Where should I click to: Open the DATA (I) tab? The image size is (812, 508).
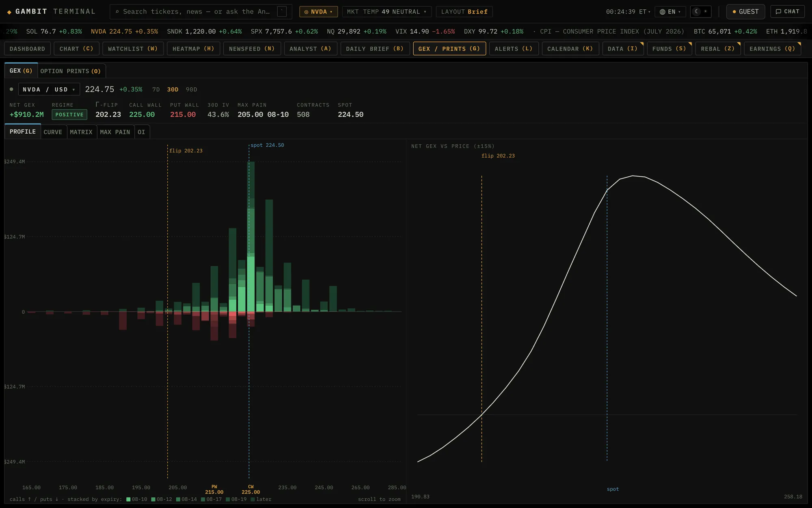coord(623,49)
